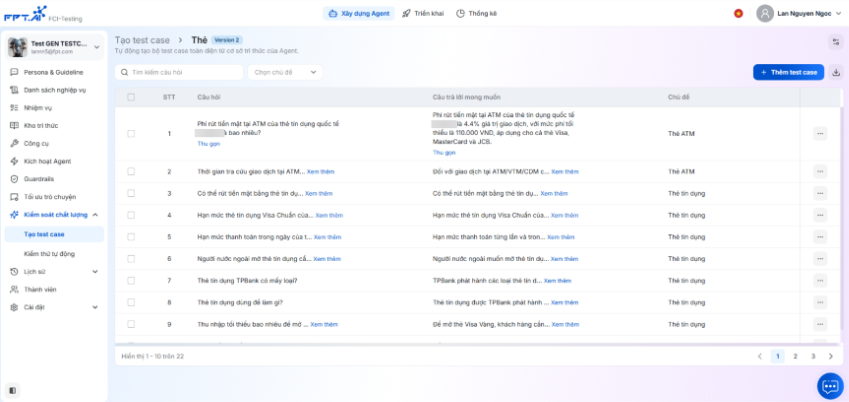This screenshot has height=402, width=849.
Task: Tick the select-all checkbox in table header
Action: pos(131,97)
